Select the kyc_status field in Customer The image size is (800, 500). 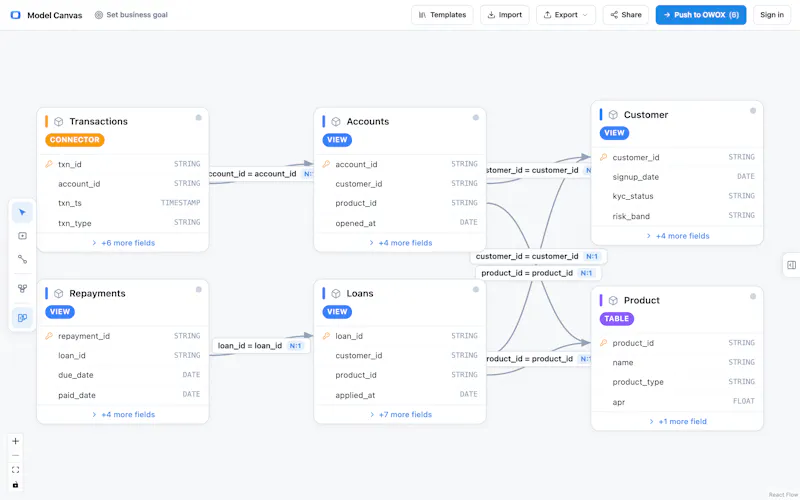click(x=678, y=196)
